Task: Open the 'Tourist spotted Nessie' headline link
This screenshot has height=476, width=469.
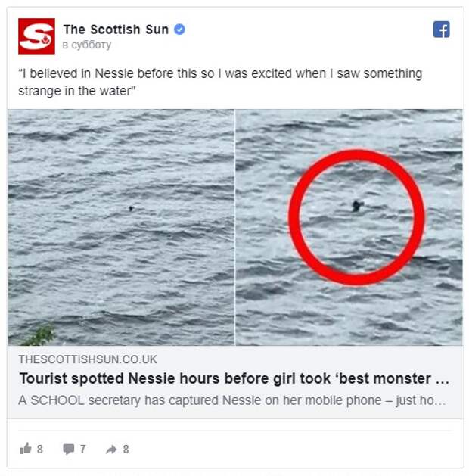Action: pyautogui.click(x=234, y=379)
